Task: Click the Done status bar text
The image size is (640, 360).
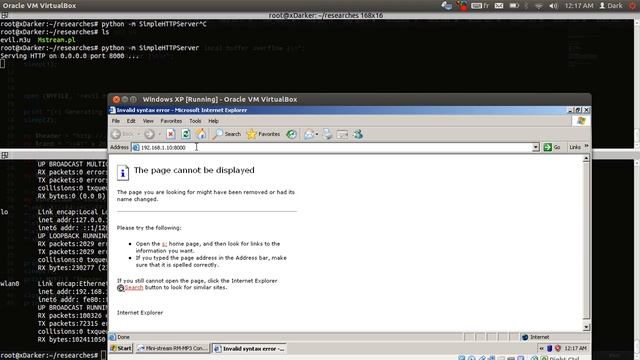Action: coord(123,337)
